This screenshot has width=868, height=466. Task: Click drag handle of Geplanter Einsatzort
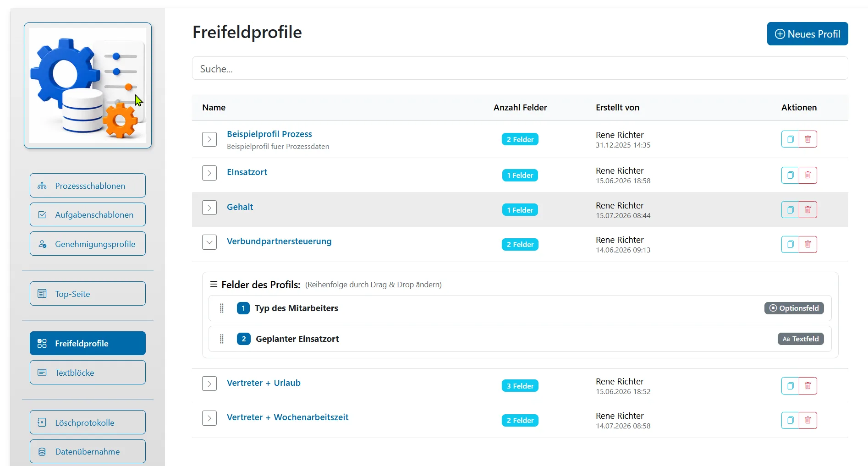pos(222,339)
